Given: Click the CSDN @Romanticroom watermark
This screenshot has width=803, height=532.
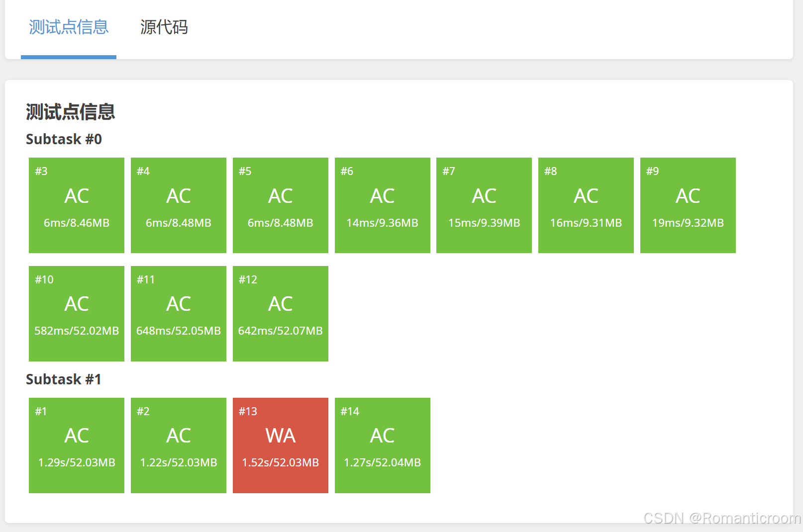Looking at the screenshot, I should [x=718, y=519].
